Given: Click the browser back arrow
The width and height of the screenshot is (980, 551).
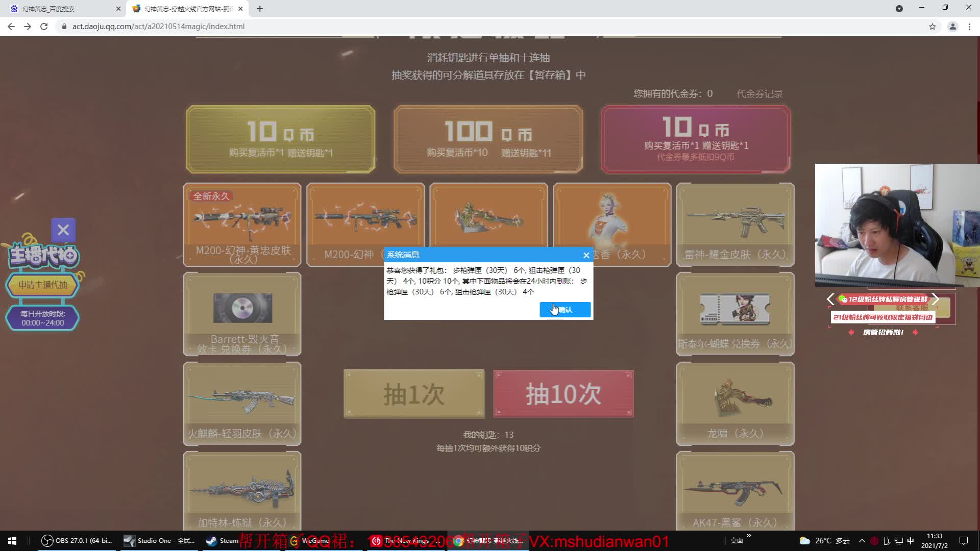Looking at the screenshot, I should click(x=11, y=27).
